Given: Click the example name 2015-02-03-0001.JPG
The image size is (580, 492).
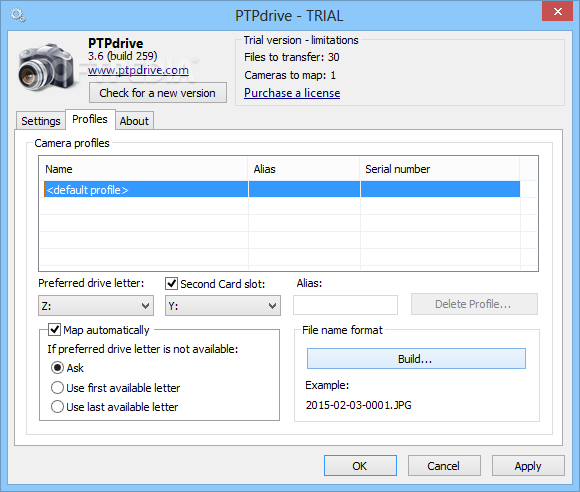Looking at the screenshot, I should click(x=358, y=405).
